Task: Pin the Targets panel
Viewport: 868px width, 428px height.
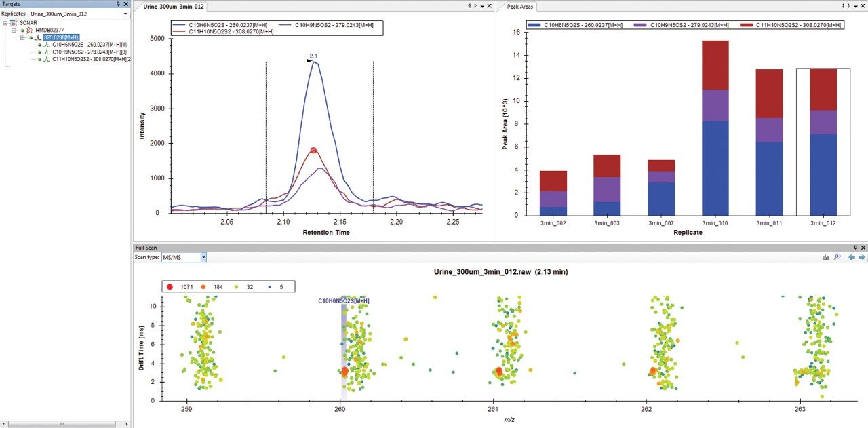Action: click(x=118, y=4)
